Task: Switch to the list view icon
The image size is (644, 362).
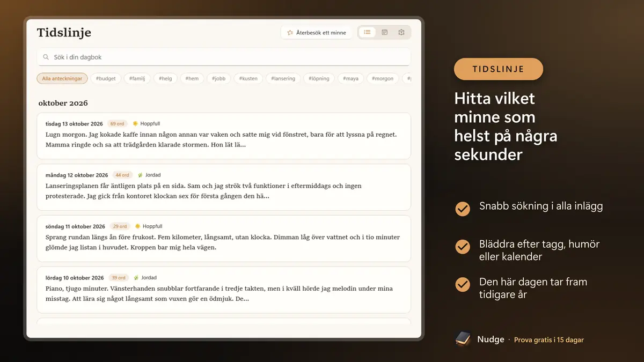Action: click(x=367, y=32)
